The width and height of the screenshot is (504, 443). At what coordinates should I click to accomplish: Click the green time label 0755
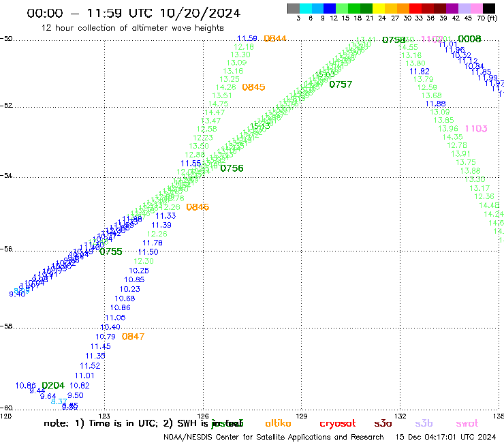click(x=111, y=251)
